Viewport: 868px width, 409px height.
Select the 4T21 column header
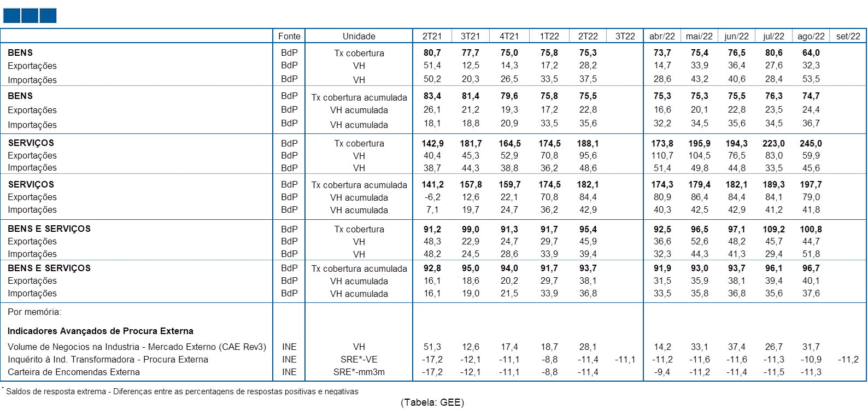point(509,36)
